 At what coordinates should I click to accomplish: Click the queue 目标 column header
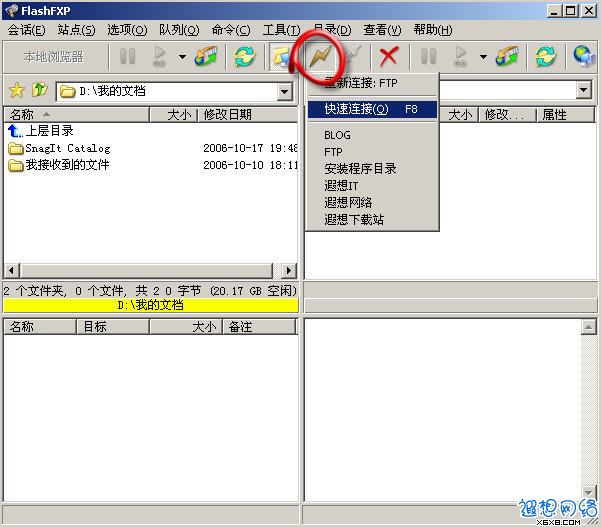coord(113,327)
